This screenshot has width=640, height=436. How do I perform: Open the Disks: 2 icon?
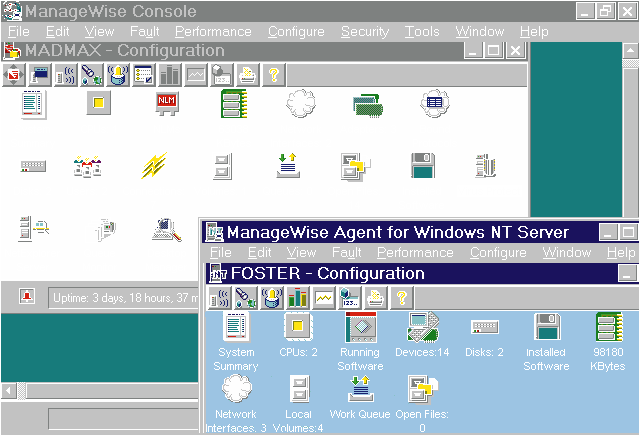(484, 327)
